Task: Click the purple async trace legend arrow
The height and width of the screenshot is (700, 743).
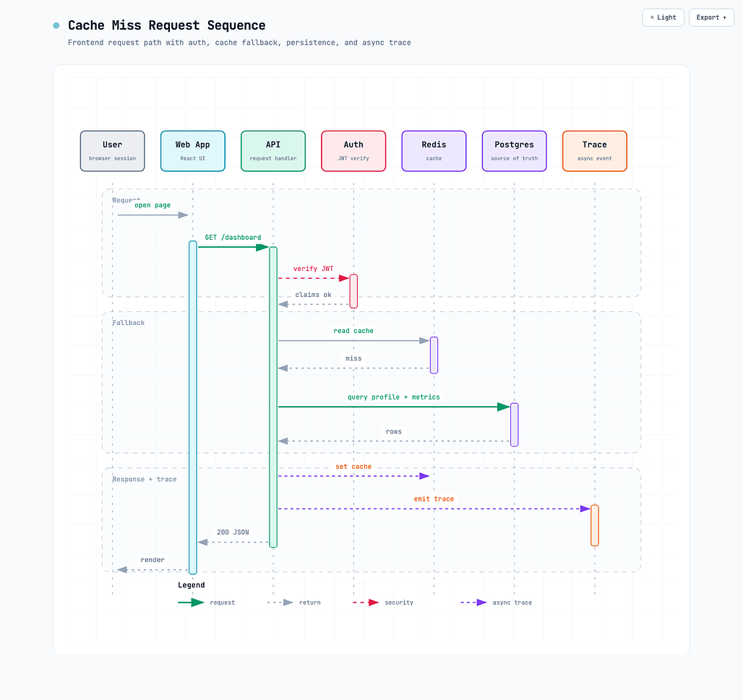Action: point(474,602)
